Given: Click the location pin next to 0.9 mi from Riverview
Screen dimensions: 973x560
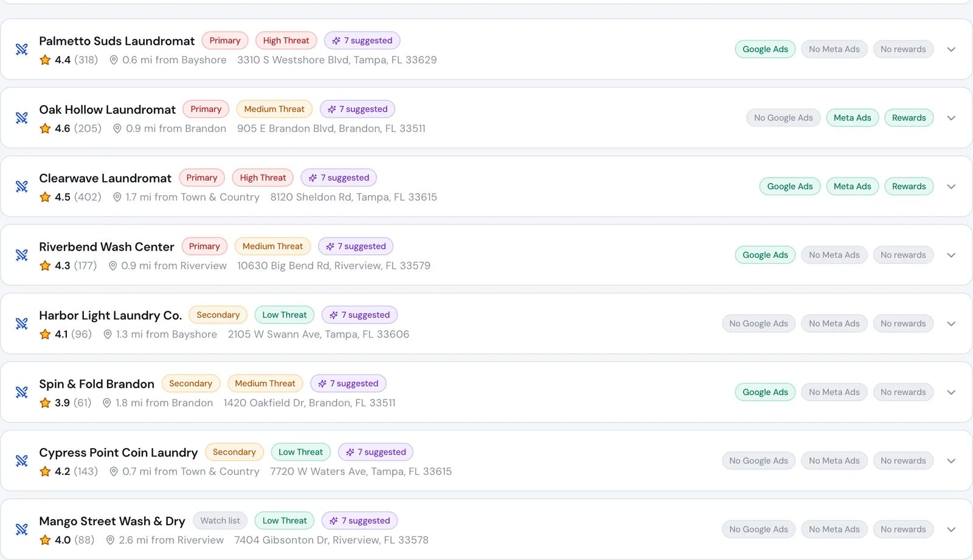Looking at the screenshot, I should pyautogui.click(x=113, y=266).
